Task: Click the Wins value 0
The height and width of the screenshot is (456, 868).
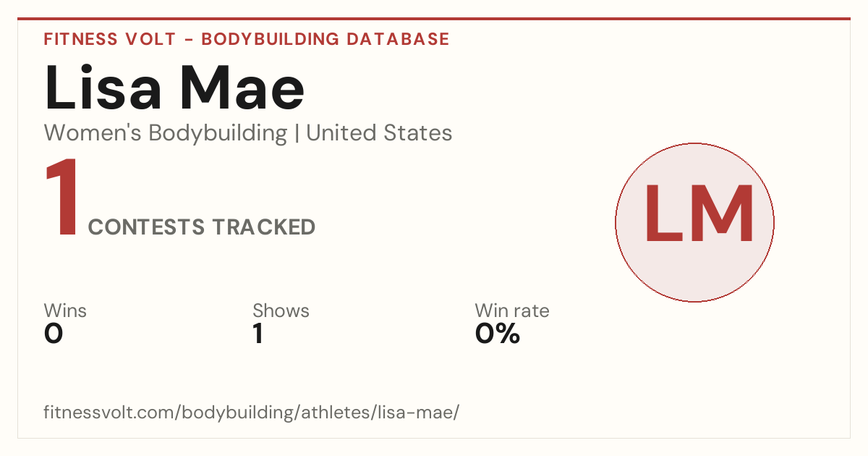Action: [54, 334]
